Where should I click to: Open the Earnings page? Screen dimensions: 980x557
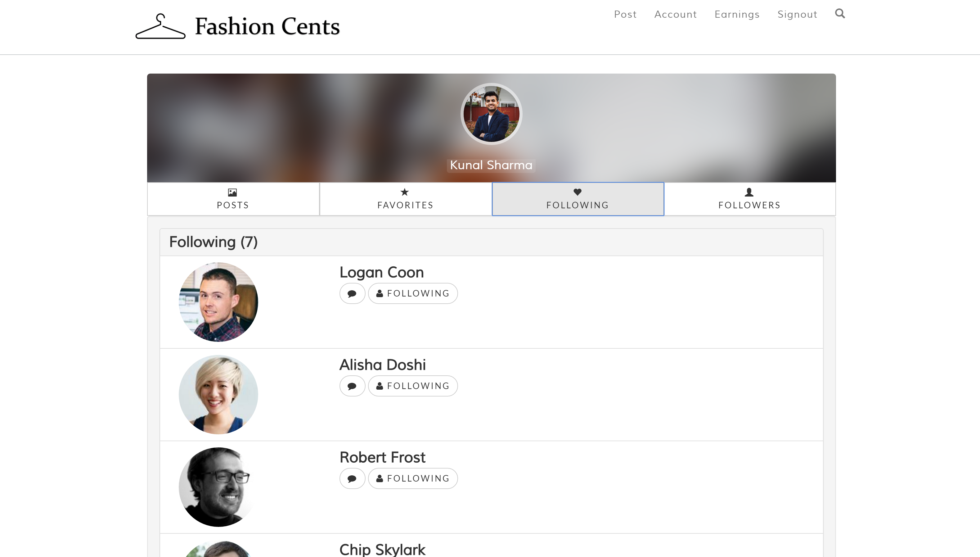point(737,14)
